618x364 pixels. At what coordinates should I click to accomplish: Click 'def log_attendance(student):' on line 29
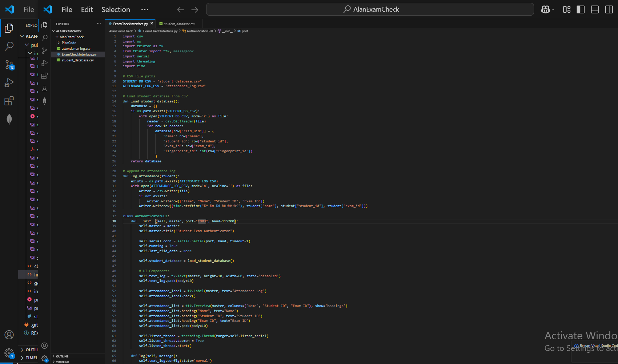[151, 176]
